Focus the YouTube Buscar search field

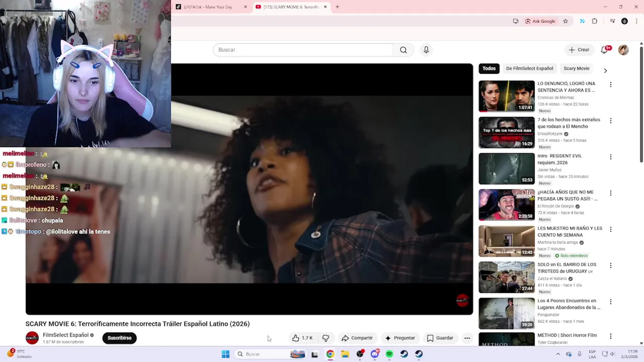(303, 50)
